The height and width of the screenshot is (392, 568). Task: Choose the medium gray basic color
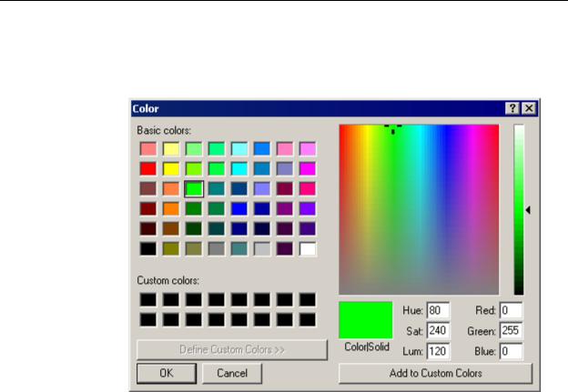[217, 249]
